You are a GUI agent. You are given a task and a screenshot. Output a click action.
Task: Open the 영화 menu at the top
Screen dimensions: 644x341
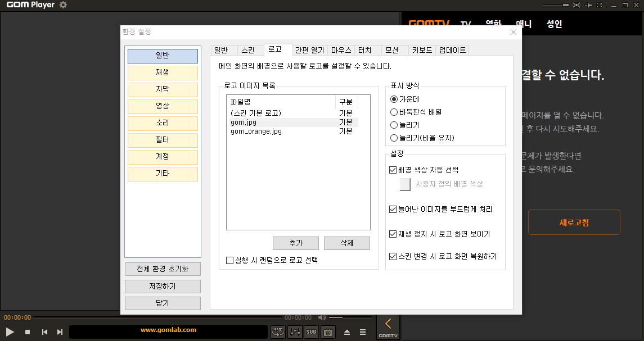(493, 24)
